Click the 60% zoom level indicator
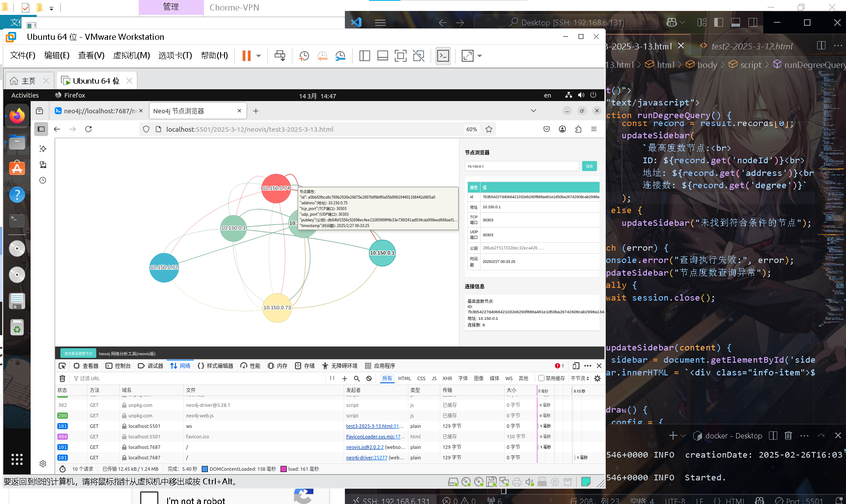Image resolution: width=846 pixels, height=504 pixels. tap(471, 129)
